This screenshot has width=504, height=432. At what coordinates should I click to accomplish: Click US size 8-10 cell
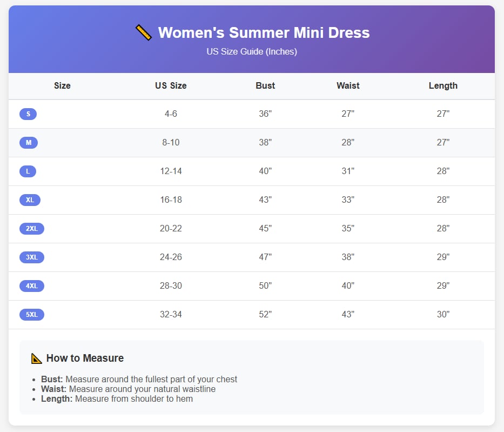(x=171, y=142)
